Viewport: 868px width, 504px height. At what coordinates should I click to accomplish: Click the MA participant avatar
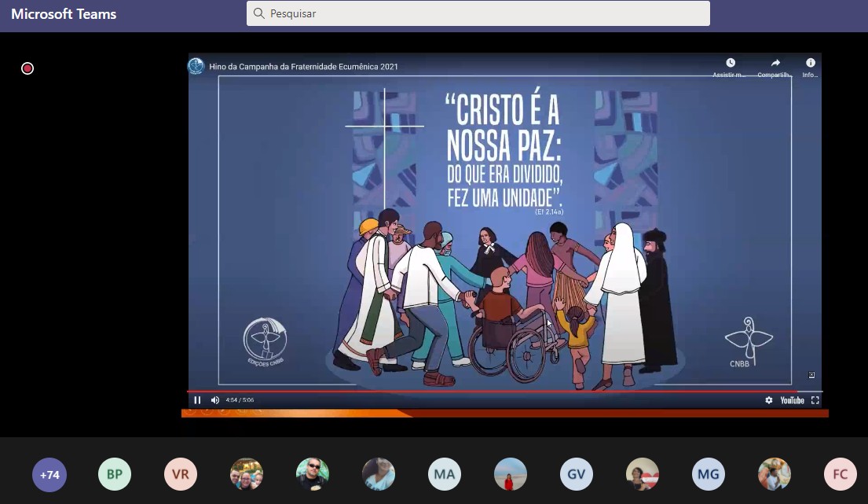[x=445, y=475]
